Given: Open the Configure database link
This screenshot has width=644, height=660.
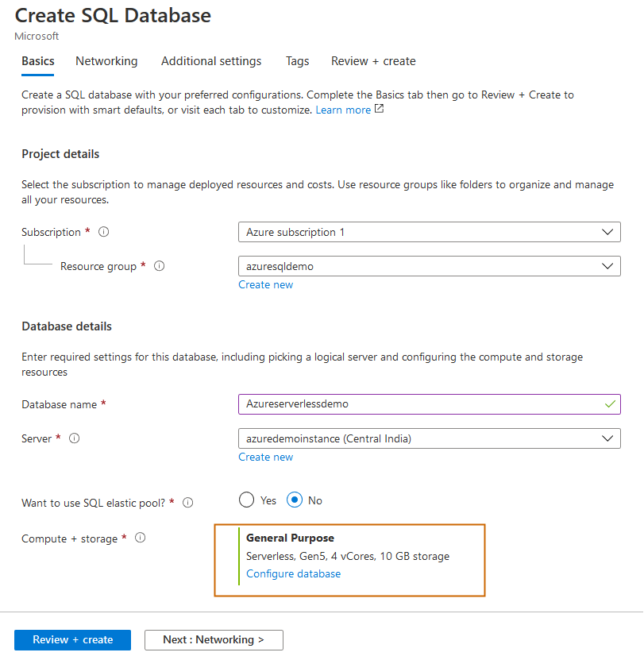Looking at the screenshot, I should (293, 574).
